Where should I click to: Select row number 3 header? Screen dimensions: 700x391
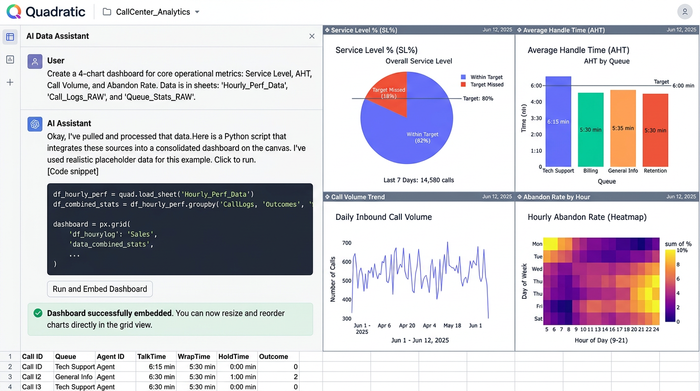[x=10, y=377]
